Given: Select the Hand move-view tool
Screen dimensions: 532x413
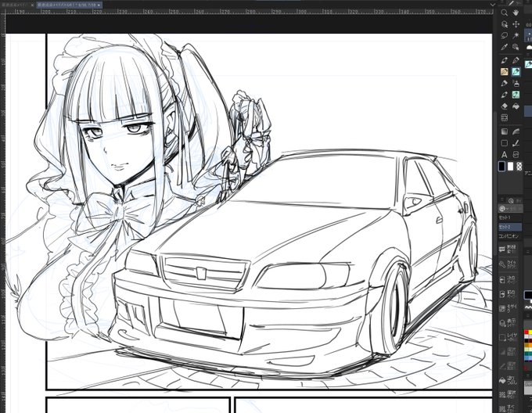Looking at the screenshot, I should (516, 13).
